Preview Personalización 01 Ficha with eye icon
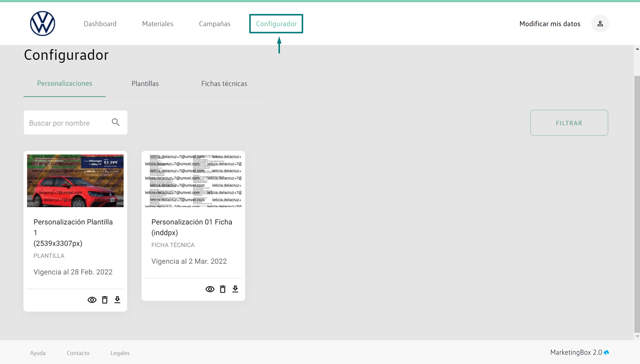This screenshot has width=640, height=364. click(210, 289)
